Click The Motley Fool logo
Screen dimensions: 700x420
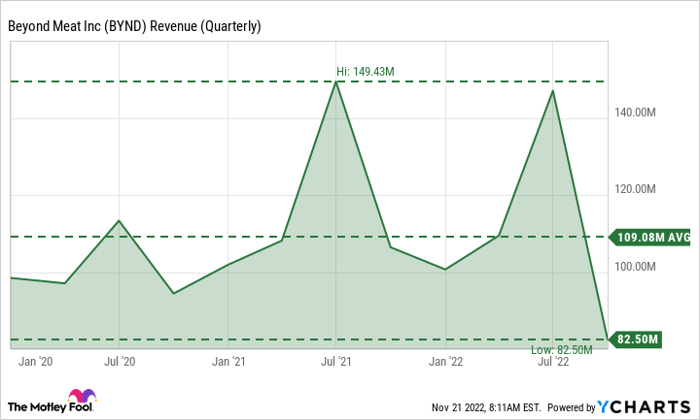coord(52,401)
